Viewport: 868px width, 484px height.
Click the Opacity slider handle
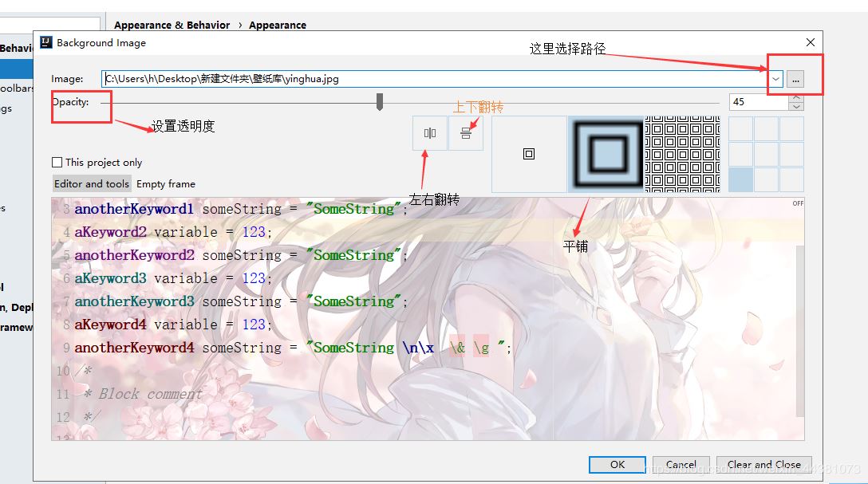pyautogui.click(x=379, y=102)
